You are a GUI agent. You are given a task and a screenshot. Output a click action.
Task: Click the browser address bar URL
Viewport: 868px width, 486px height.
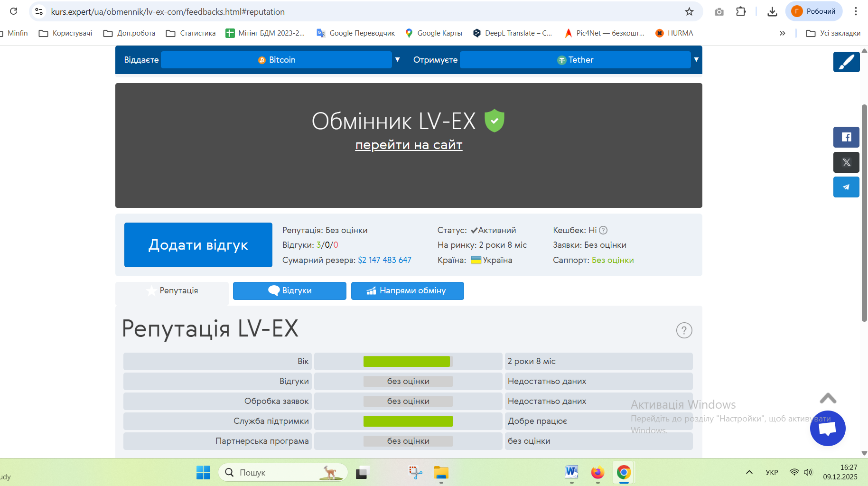pyautogui.click(x=168, y=11)
